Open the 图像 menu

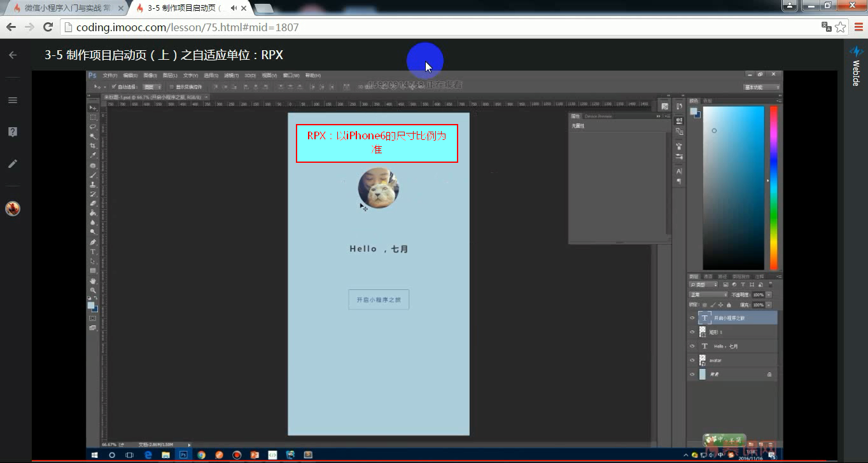point(150,75)
